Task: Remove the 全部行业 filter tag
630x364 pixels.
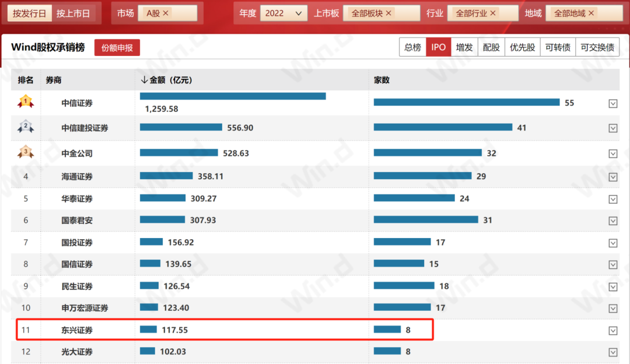Action: pyautogui.click(x=493, y=13)
